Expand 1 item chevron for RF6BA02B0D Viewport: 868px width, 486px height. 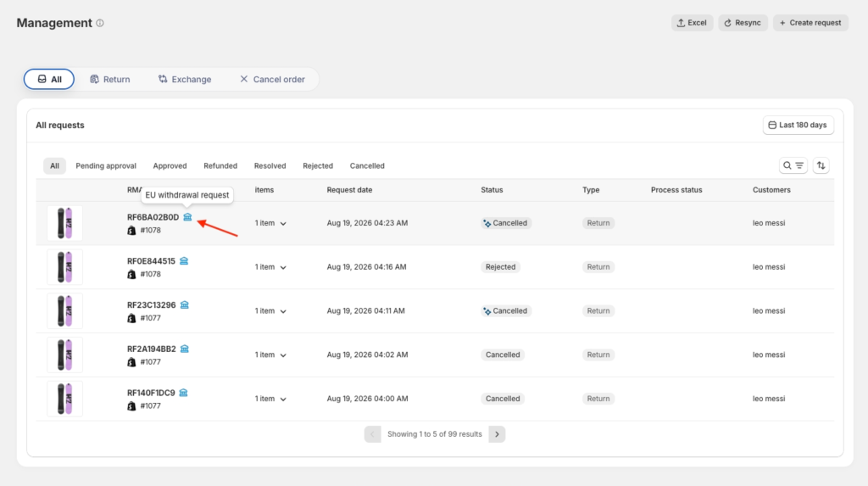click(x=283, y=224)
